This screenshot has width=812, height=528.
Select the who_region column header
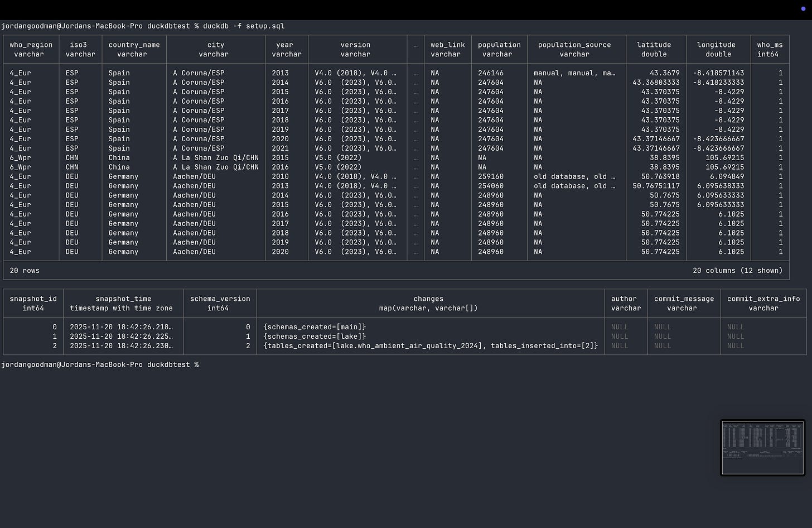pos(31,50)
